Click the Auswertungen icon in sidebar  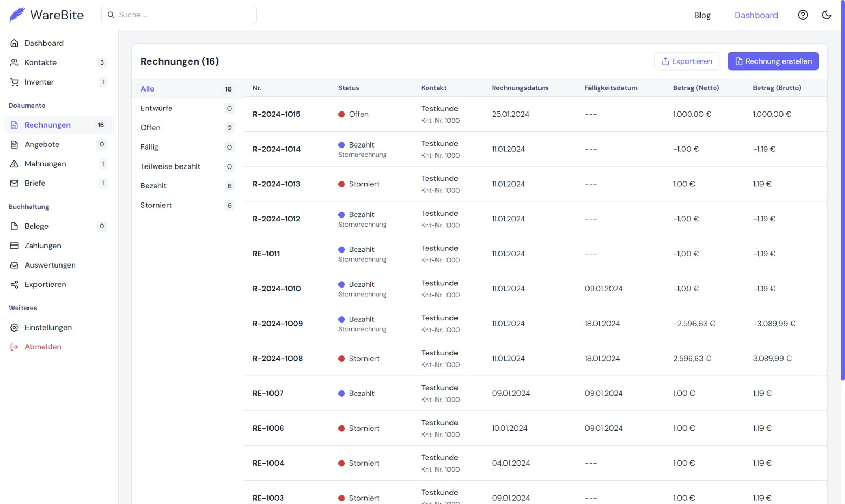pos(15,265)
